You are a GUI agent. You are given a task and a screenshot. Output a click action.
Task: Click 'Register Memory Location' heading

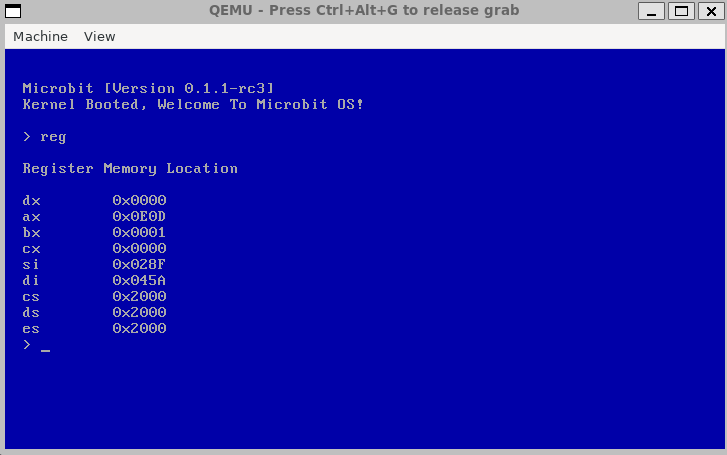[130, 168]
